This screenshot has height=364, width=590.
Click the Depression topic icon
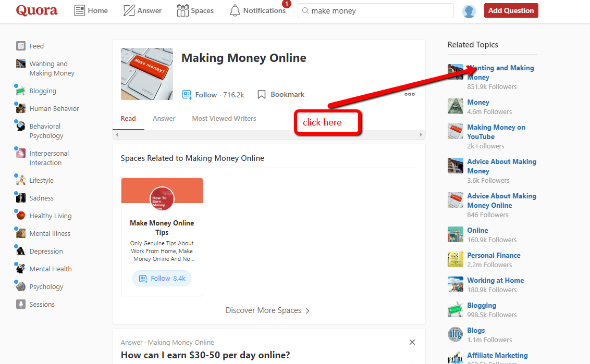(x=21, y=251)
